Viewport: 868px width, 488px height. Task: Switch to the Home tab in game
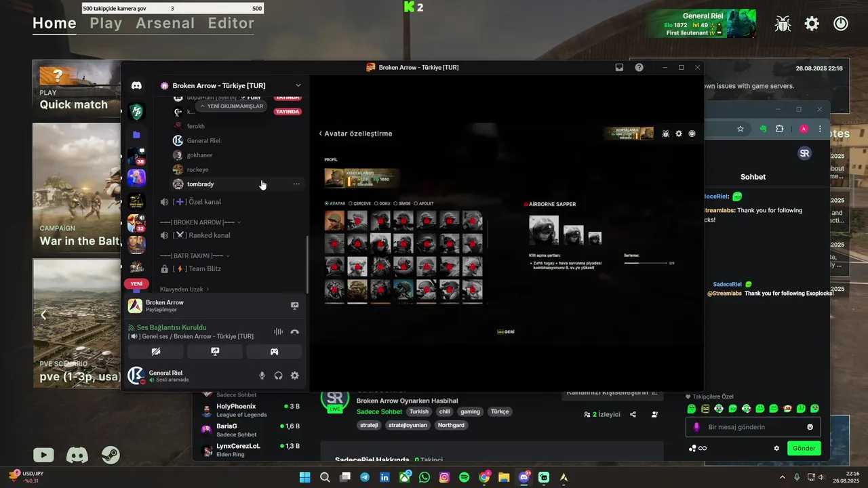[x=54, y=23]
